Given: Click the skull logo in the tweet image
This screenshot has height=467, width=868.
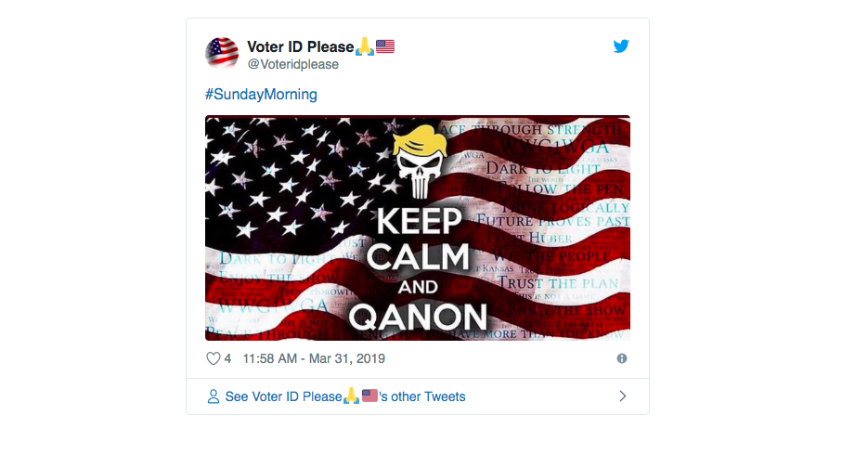Looking at the screenshot, I should (416, 167).
